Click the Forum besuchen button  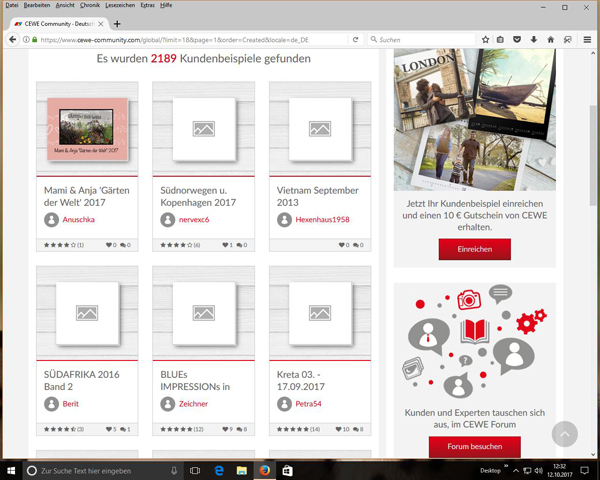click(474, 447)
